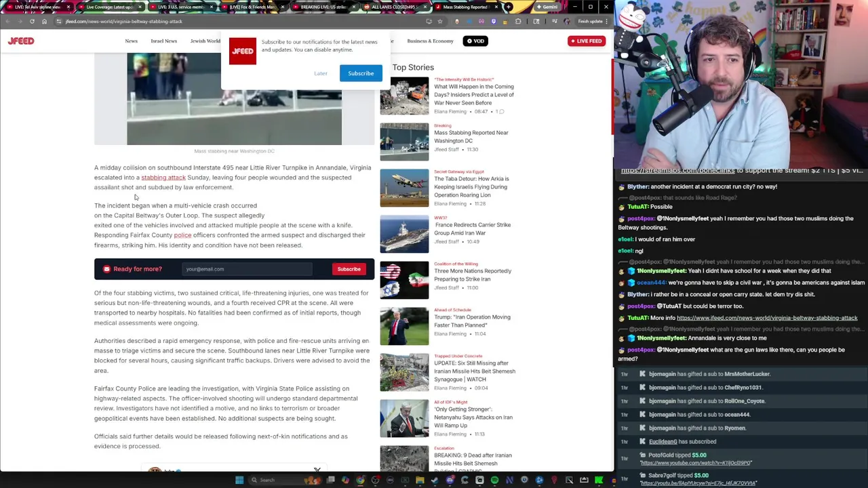Open Jewish World in the site navigation
The width and height of the screenshot is (868, 488).
pos(205,41)
